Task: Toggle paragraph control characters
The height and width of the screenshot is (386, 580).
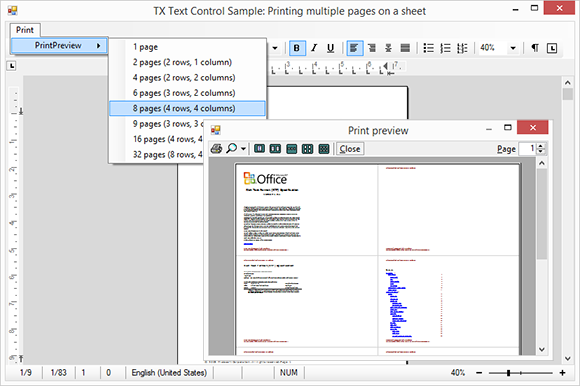Action: [x=535, y=48]
